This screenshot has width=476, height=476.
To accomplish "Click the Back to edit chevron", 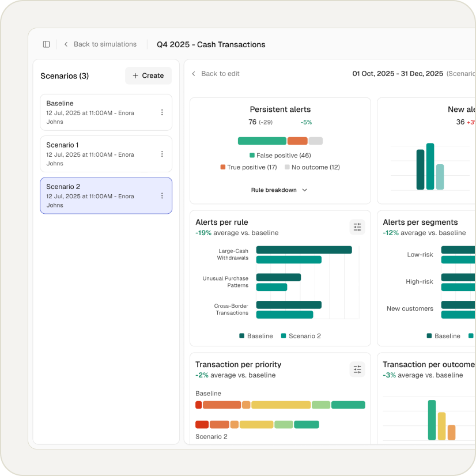I will tap(194, 74).
